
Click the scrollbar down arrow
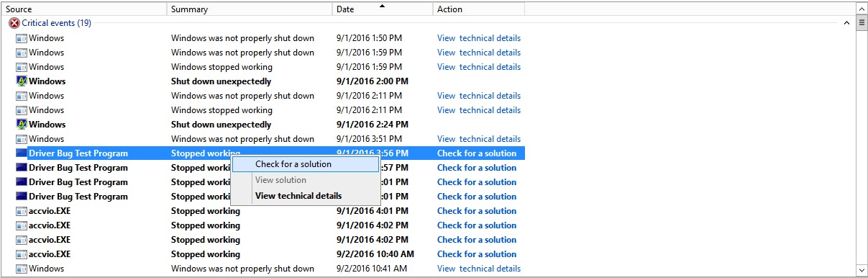pos(862,272)
